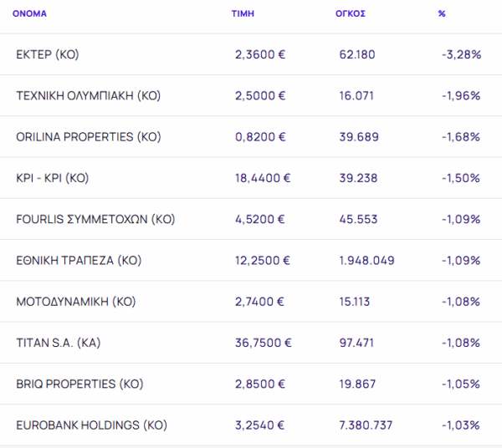The image size is (502, 448).
Task: Sort by the ΟΝΟΜΑ column header
Action: click(x=29, y=13)
